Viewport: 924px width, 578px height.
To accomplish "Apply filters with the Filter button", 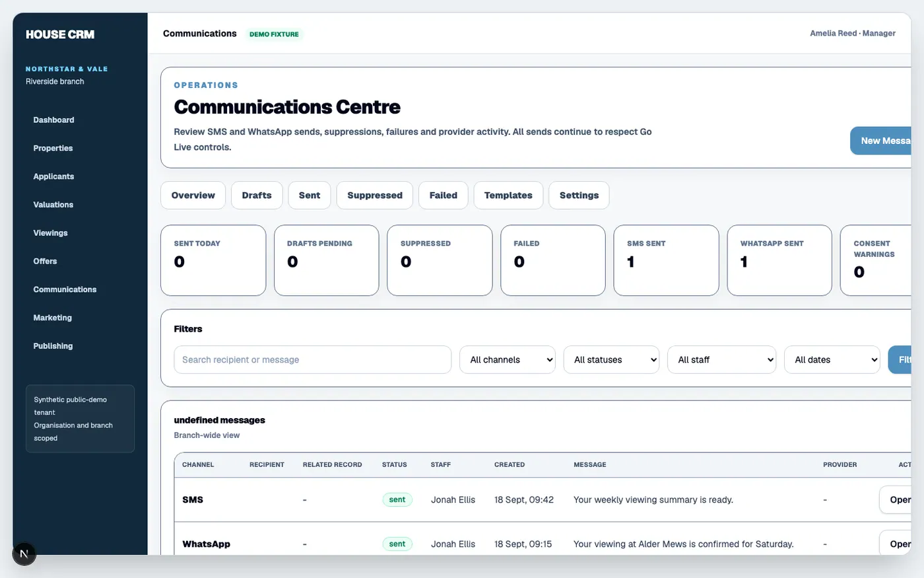I will pos(900,360).
